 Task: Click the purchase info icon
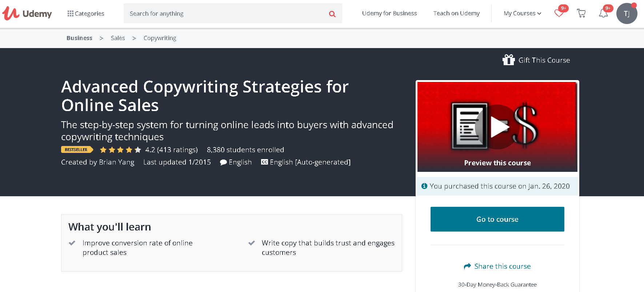pos(424,186)
